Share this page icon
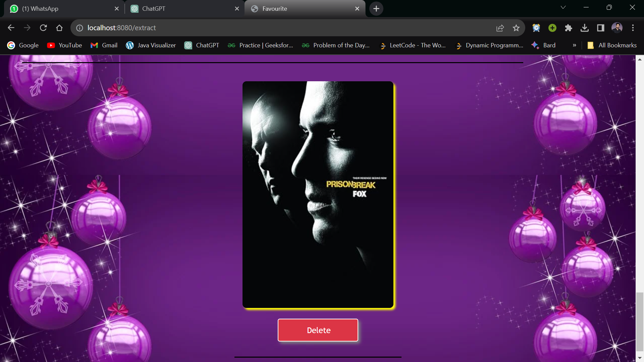Screen dimensions: 644x362 coord(500,28)
